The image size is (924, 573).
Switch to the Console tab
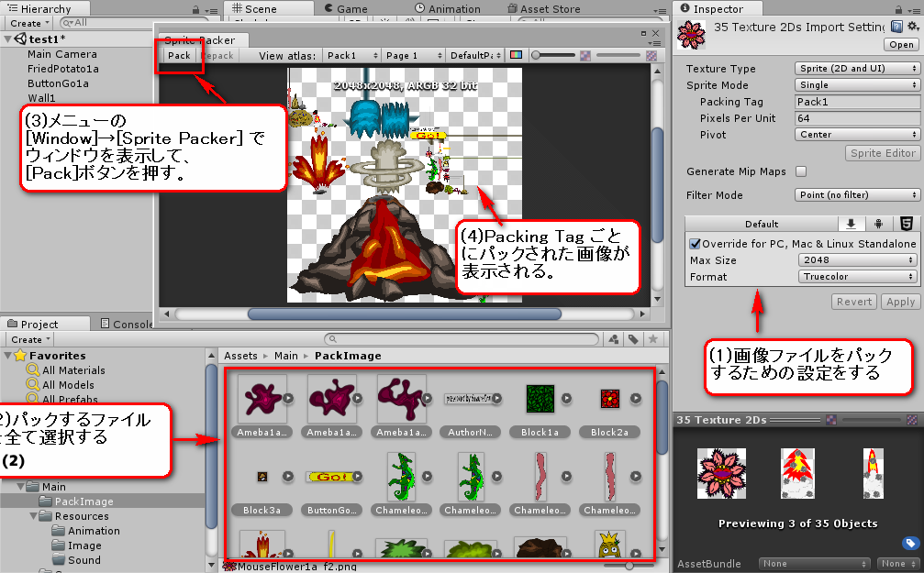(x=133, y=323)
